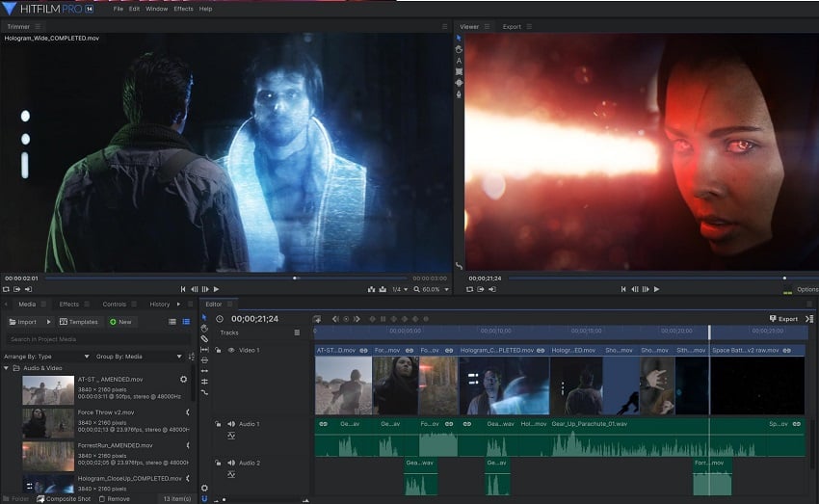Pick the rectangle mask tool in the Viewer
The height and width of the screenshot is (504, 819).
[x=459, y=71]
